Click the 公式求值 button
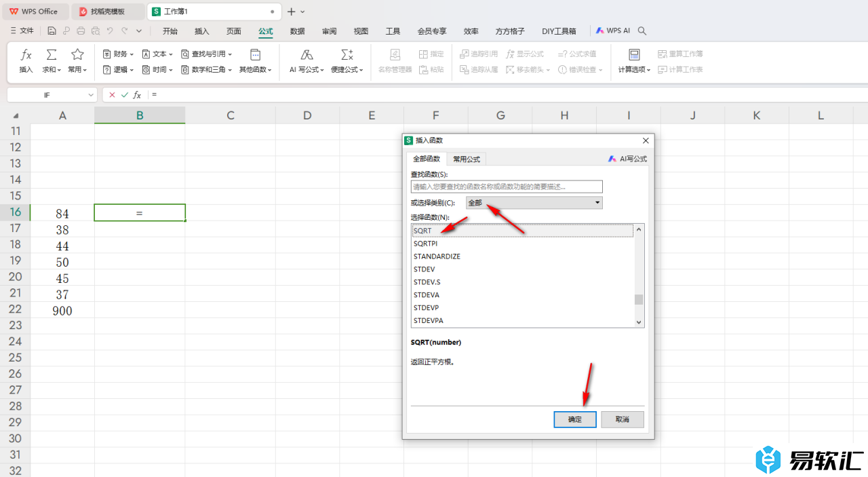 coord(577,54)
